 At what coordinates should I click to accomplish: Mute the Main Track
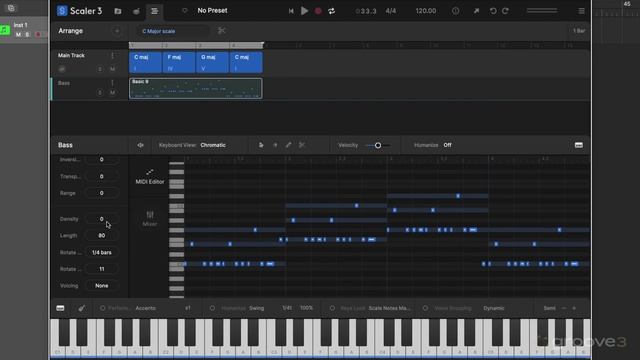(x=112, y=69)
